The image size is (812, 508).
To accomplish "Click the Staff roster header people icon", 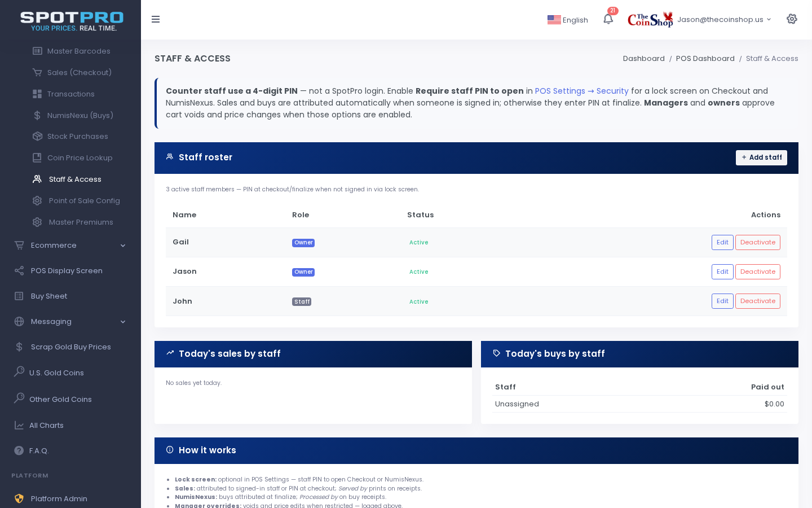I will 170,156.
